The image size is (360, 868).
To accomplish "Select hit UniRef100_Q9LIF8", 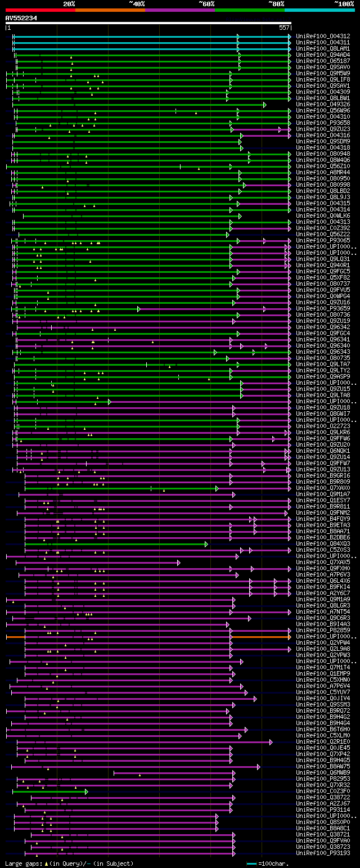I will 323,80.
